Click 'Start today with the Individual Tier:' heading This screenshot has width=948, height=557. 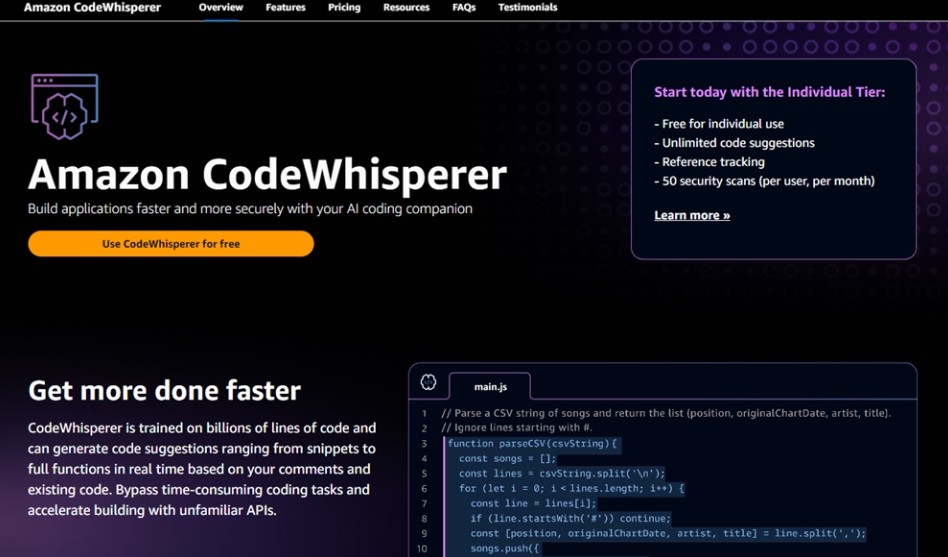[x=770, y=92]
